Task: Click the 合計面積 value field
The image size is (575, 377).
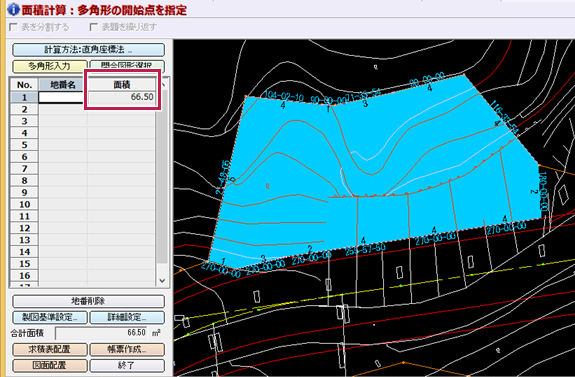Action: (102, 333)
